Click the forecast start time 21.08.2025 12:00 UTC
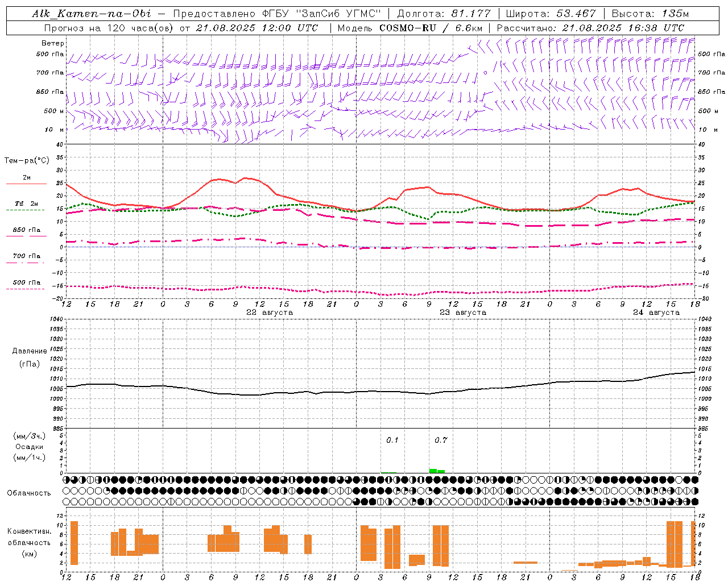728x582 pixels. (x=257, y=28)
